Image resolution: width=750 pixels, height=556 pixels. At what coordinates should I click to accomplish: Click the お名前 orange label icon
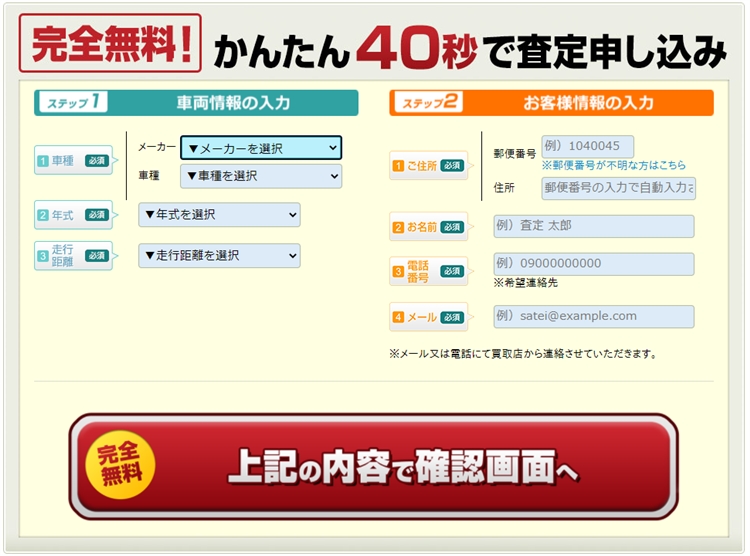point(428,227)
